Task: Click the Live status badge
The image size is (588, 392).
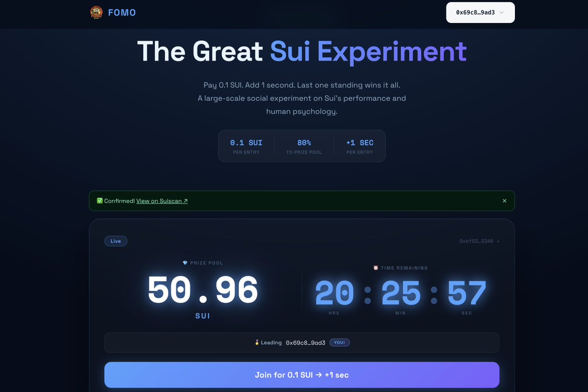Action: click(116, 241)
